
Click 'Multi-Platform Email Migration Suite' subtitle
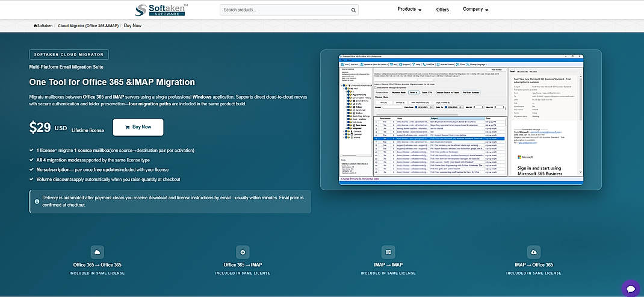[x=66, y=67]
